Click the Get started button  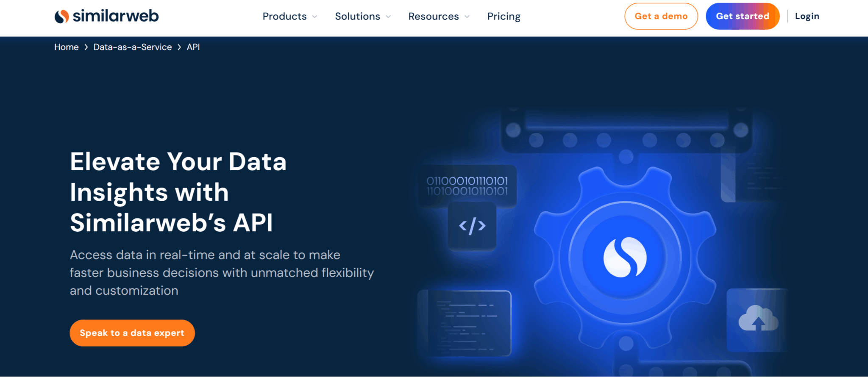coord(742,16)
